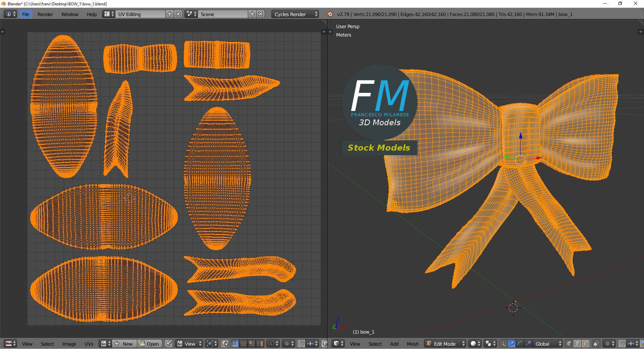This screenshot has width=644, height=349.
Task: Open the 3D viewport View menu
Action: tap(355, 344)
